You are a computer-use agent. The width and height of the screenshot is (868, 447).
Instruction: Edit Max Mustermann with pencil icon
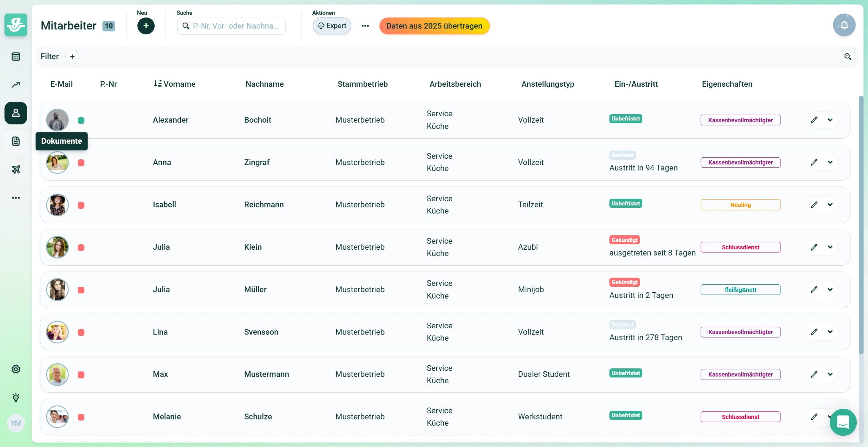coord(814,374)
